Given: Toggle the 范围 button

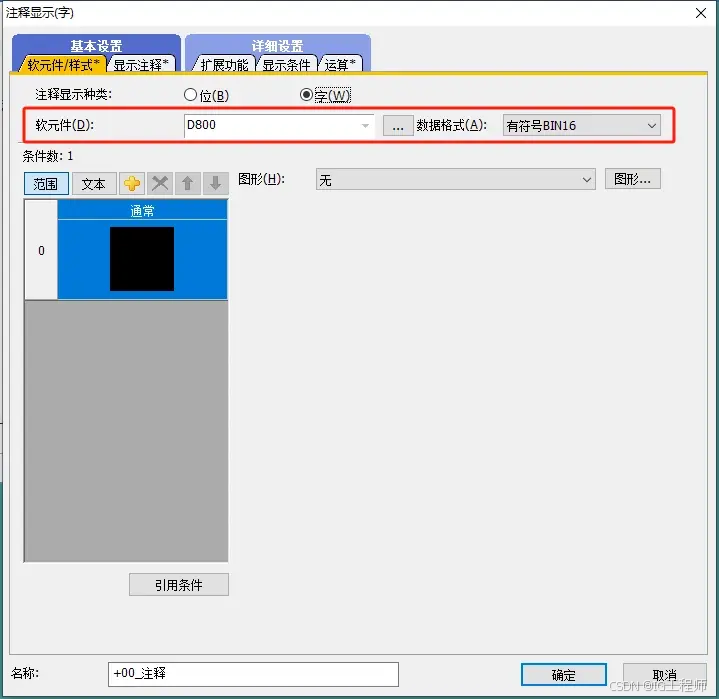Looking at the screenshot, I should coord(46,184).
